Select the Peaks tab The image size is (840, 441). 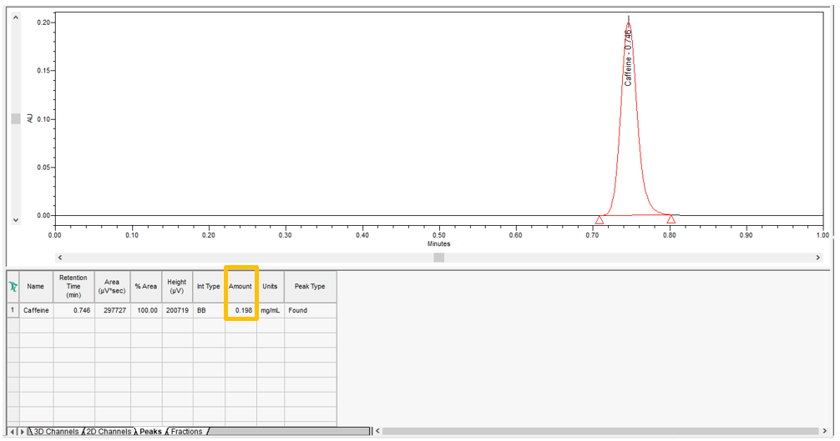(x=150, y=432)
